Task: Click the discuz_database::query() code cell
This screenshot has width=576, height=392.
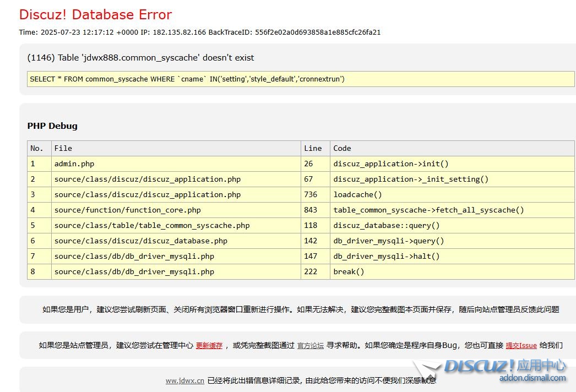Action: click(386, 226)
